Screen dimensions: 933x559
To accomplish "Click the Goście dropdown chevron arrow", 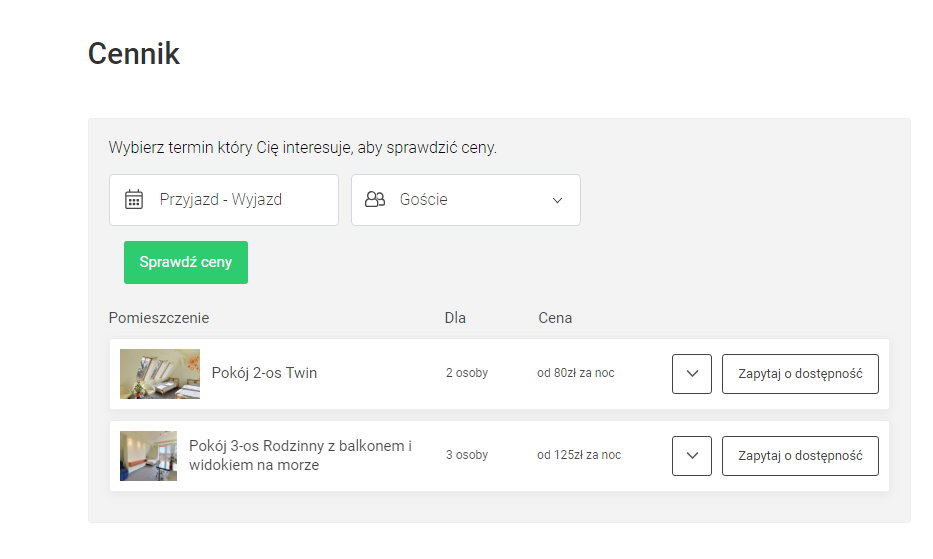I will coord(558,200).
